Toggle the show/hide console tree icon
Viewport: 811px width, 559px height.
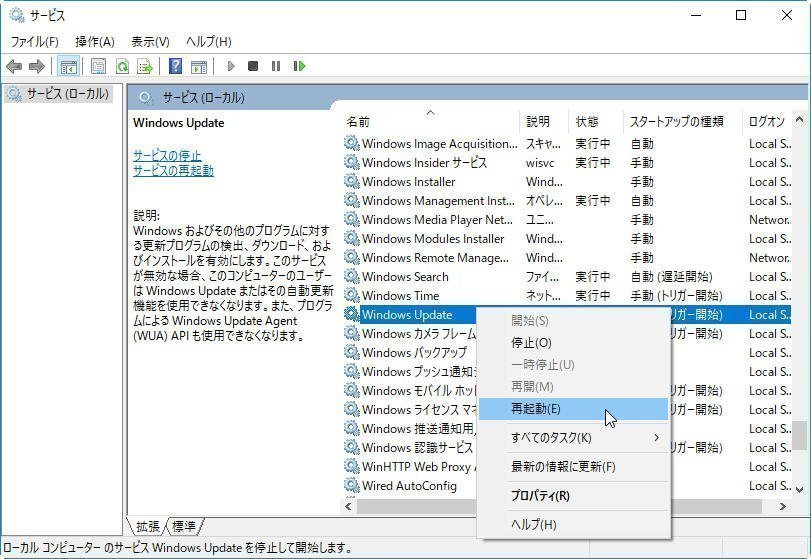tap(68, 66)
